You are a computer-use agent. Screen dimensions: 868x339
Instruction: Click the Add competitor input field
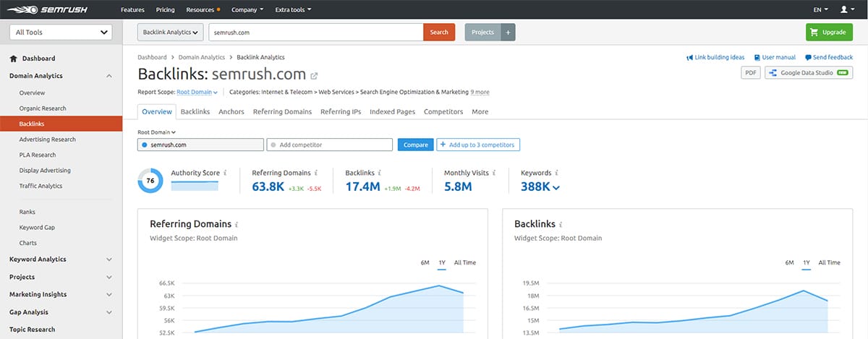pos(330,145)
